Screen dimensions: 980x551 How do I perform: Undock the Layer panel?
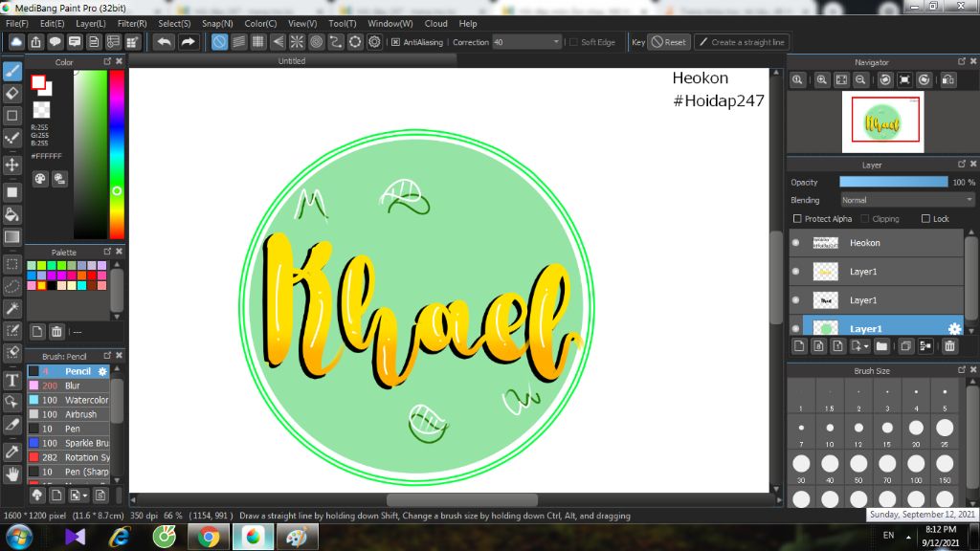click(961, 164)
